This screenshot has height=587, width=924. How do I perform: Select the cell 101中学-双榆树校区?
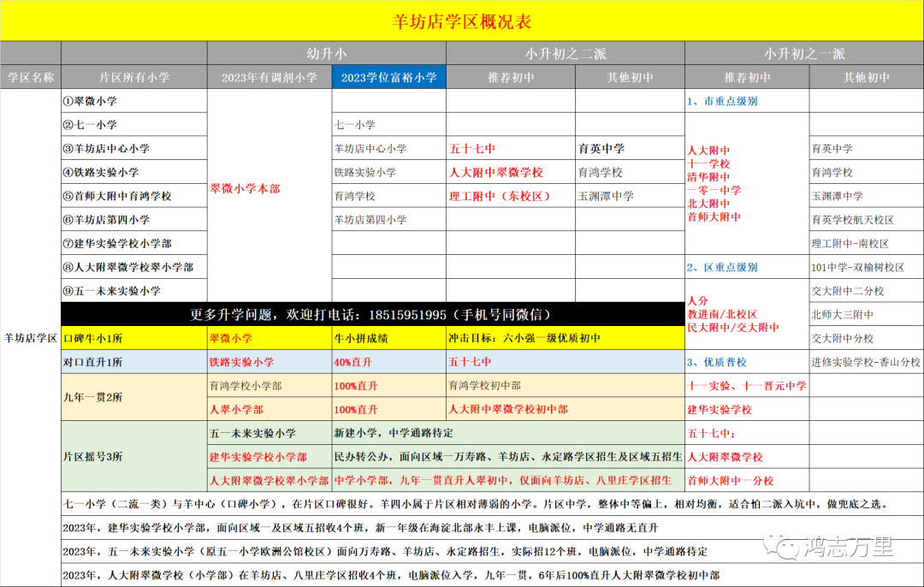866,267
